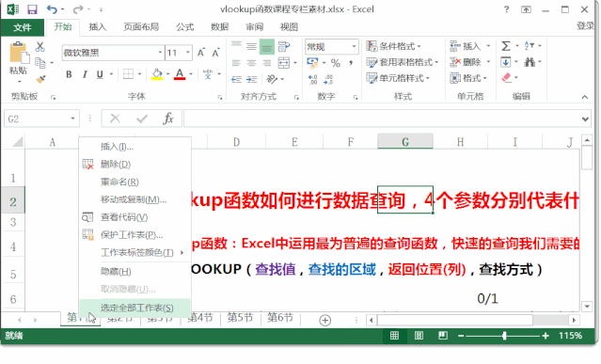Viewport: 601px width, 364px height.
Task: Click the Fill down icon
Action: click(506, 62)
